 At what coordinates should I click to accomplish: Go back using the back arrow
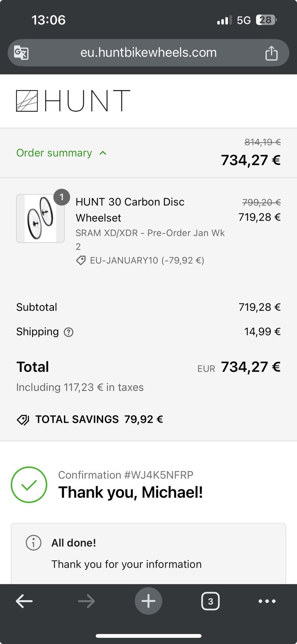[24, 601]
